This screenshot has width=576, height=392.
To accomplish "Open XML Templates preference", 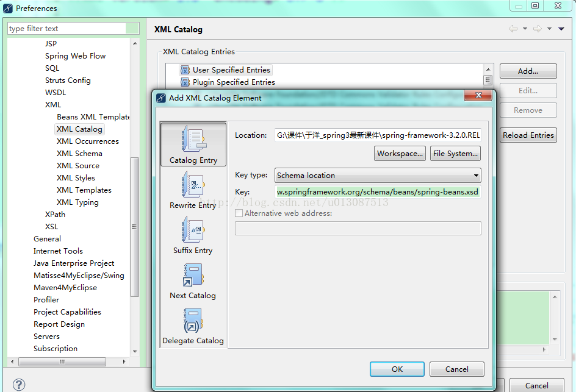I will point(84,190).
